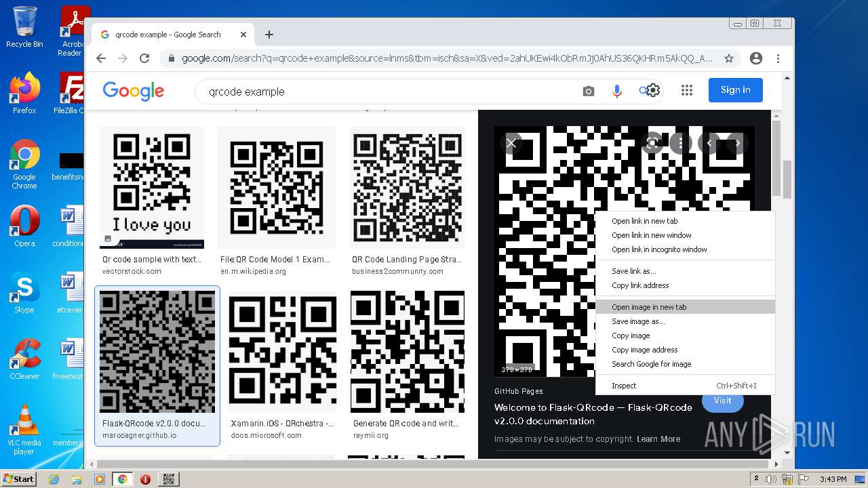
Task: Show hidden tray icons arrow
Action: pyautogui.click(x=757, y=479)
